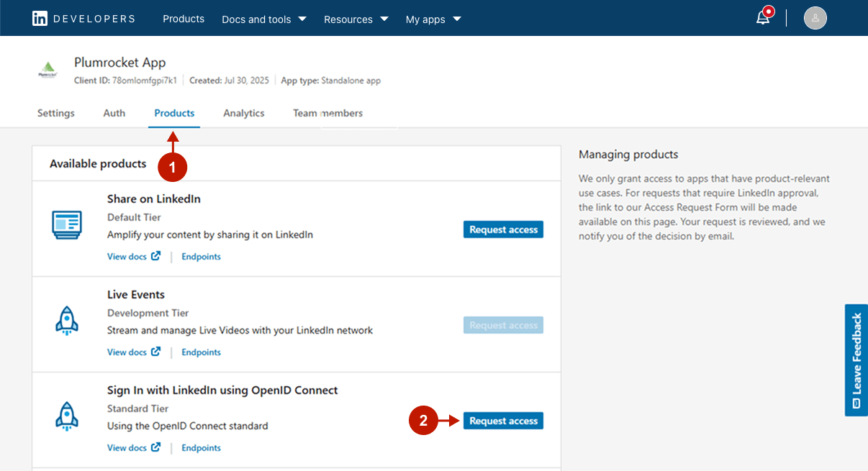Click the Plumrocket App logo thumbnail

(x=48, y=70)
